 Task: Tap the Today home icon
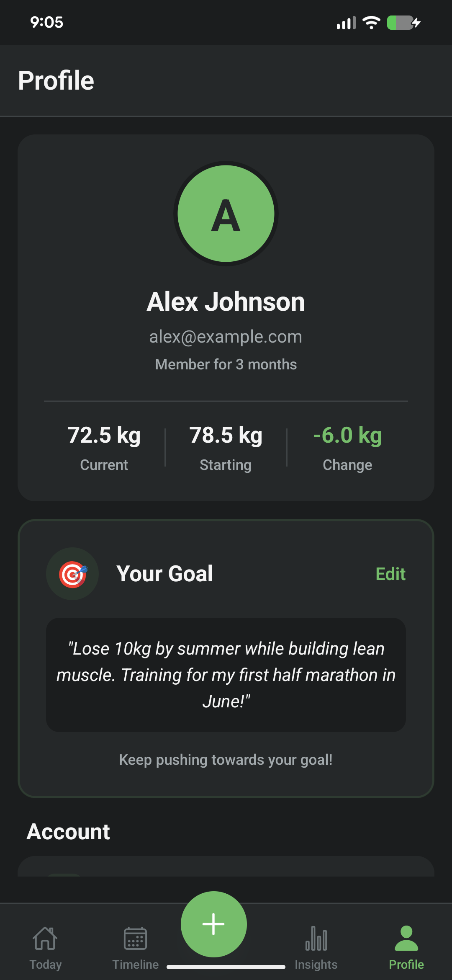45,938
